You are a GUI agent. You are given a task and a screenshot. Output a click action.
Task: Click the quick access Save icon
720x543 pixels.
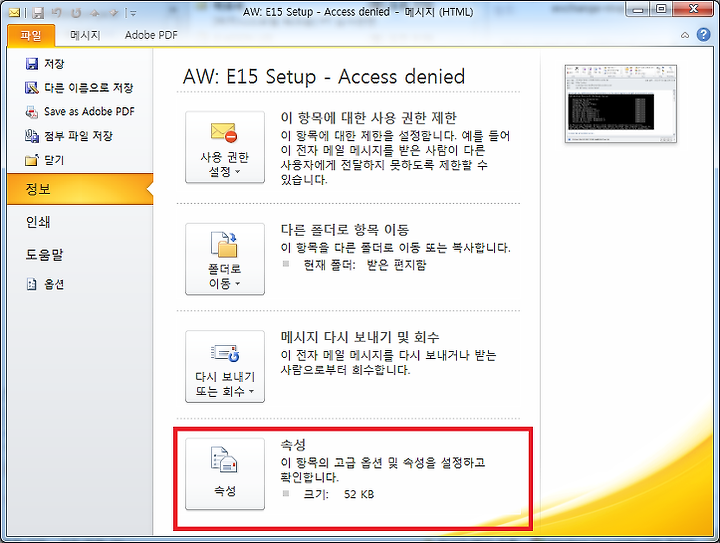tap(38, 13)
